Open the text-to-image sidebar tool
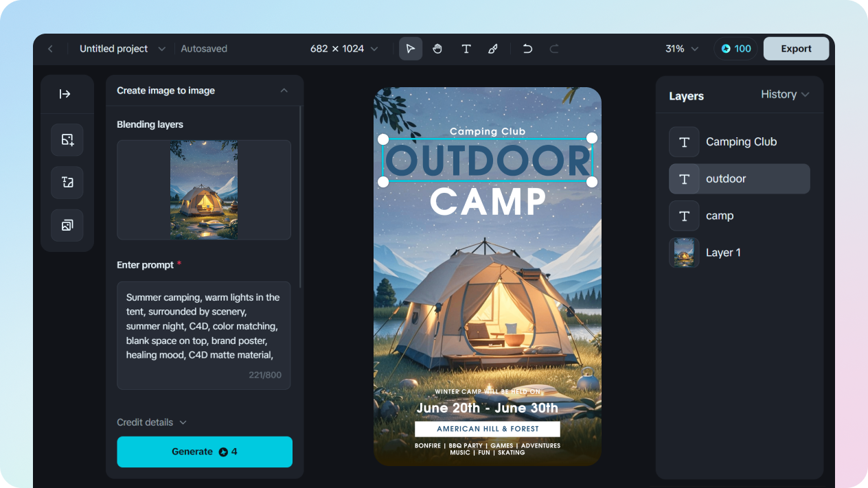 pyautogui.click(x=67, y=183)
